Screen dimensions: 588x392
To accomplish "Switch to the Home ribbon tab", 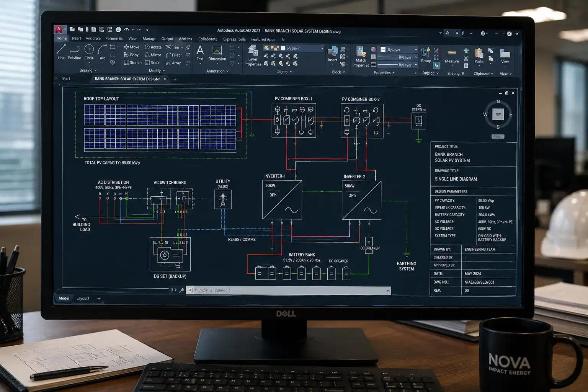I will click(x=62, y=38).
